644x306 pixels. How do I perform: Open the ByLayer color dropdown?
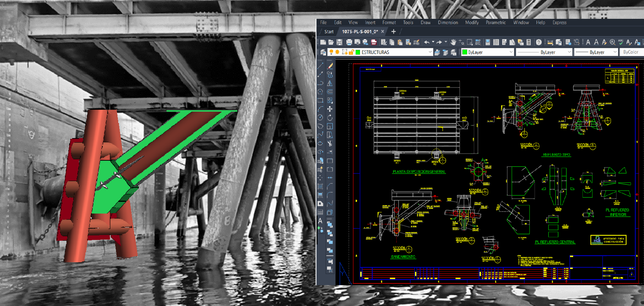click(511, 52)
